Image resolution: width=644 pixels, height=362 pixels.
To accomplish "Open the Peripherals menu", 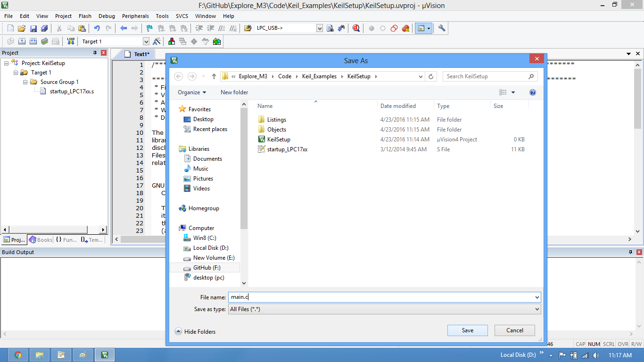I will 135,16.
